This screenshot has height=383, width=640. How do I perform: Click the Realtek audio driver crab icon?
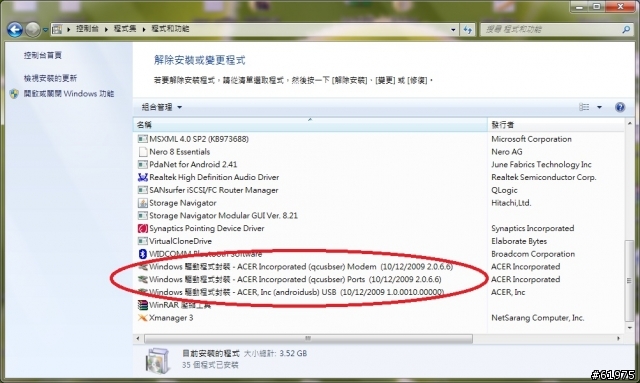point(142,177)
